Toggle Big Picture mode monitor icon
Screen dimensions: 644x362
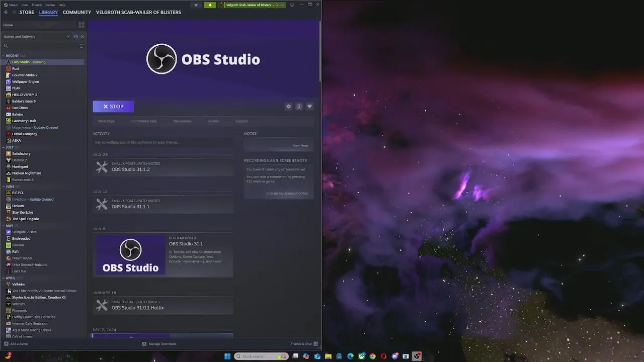pos(291,5)
